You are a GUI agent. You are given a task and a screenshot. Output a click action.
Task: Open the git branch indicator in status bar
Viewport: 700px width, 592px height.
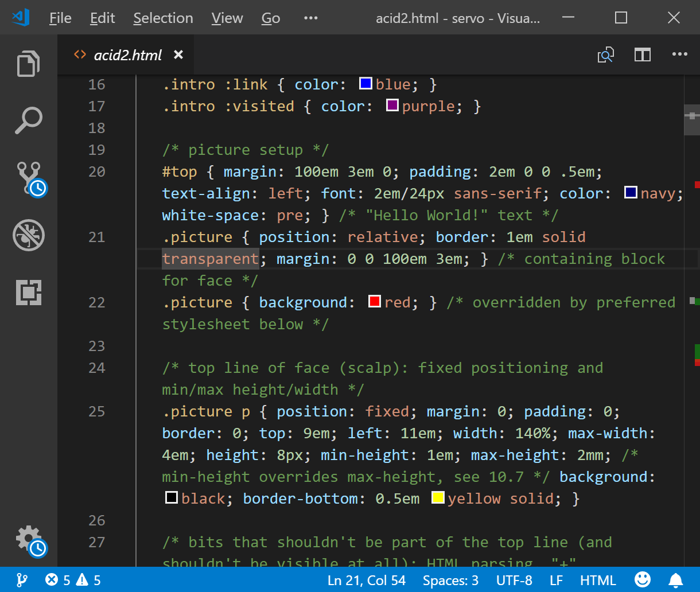pyautogui.click(x=22, y=580)
